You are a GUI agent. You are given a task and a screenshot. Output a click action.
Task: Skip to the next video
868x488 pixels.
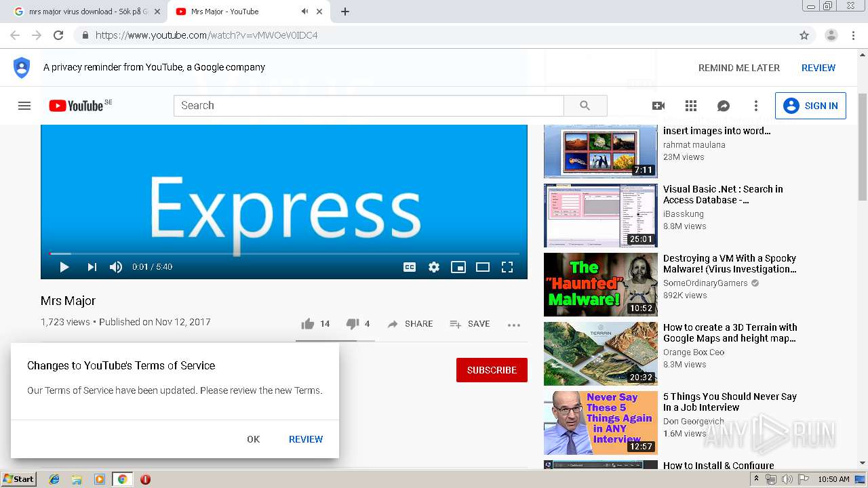pos(92,267)
